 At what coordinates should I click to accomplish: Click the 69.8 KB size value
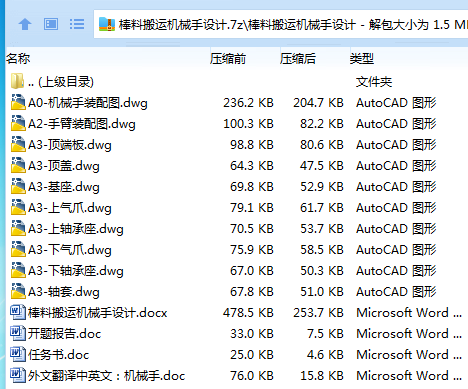252,187
